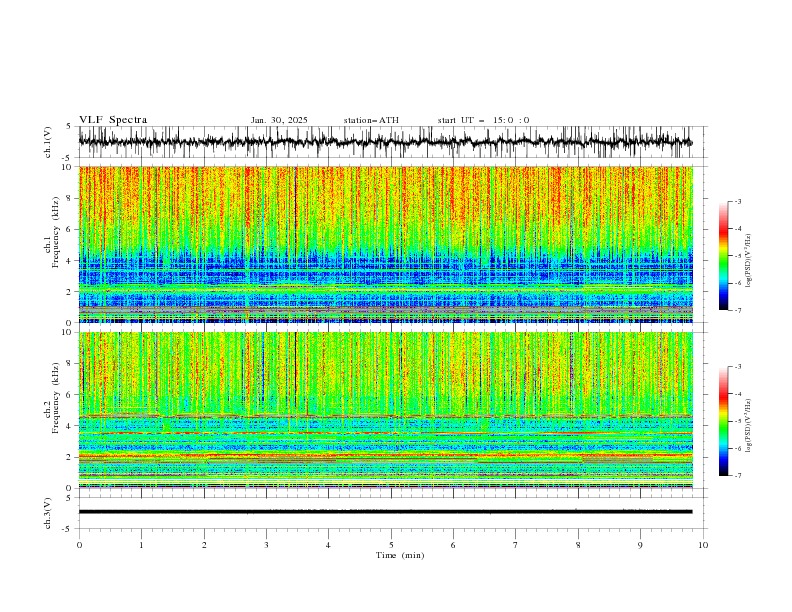Click the time axis tick label "8"
The width and height of the screenshot is (792, 612).
tap(578, 545)
